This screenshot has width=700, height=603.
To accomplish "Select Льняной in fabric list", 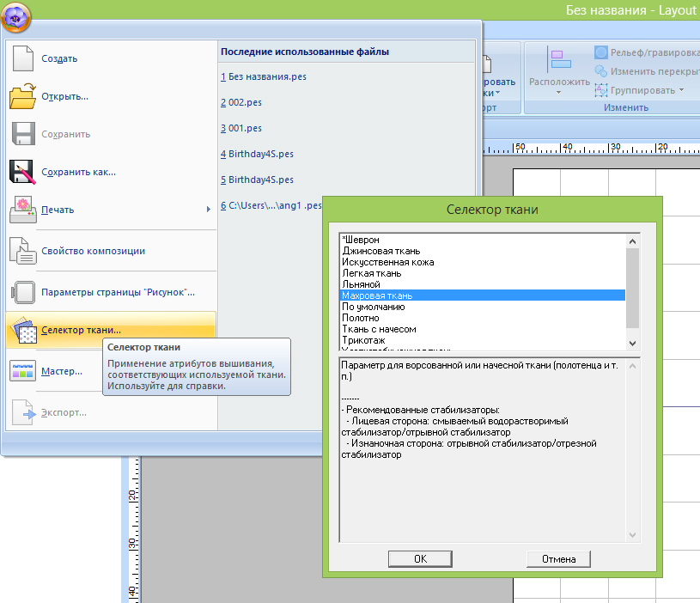I will tap(483, 284).
